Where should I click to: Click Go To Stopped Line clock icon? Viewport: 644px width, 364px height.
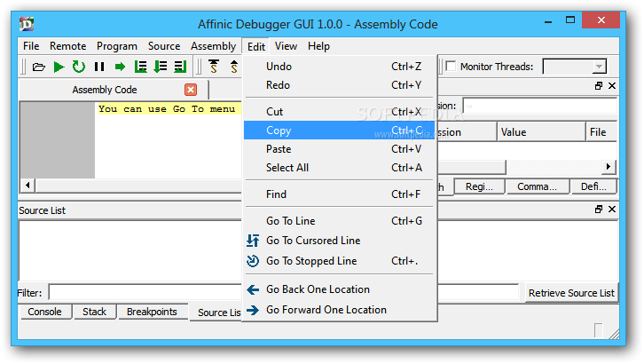click(253, 261)
